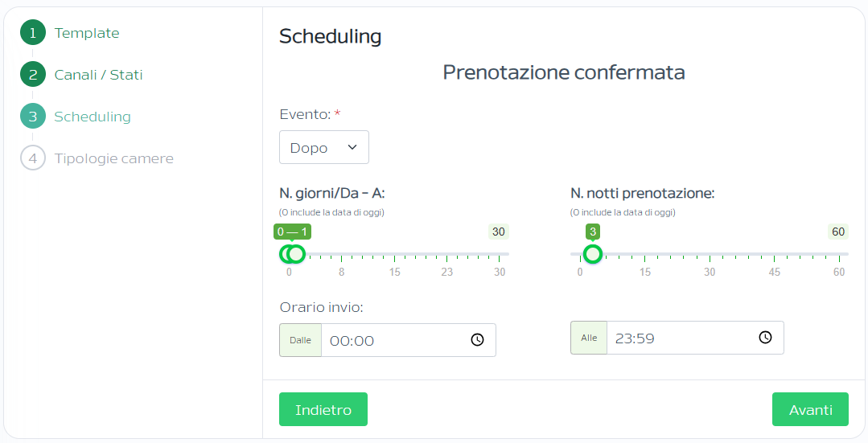Click the step 4 circle icon
This screenshot has height=443, width=868.
pyautogui.click(x=33, y=158)
